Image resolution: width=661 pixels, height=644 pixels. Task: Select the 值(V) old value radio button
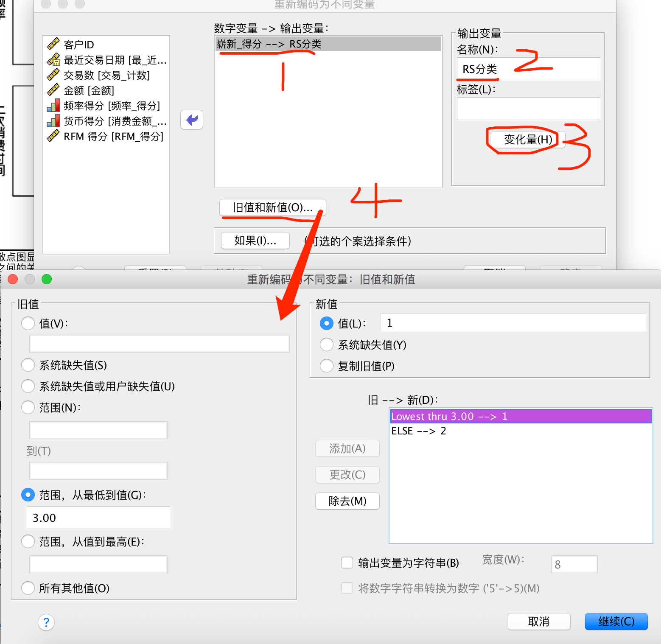tap(28, 323)
